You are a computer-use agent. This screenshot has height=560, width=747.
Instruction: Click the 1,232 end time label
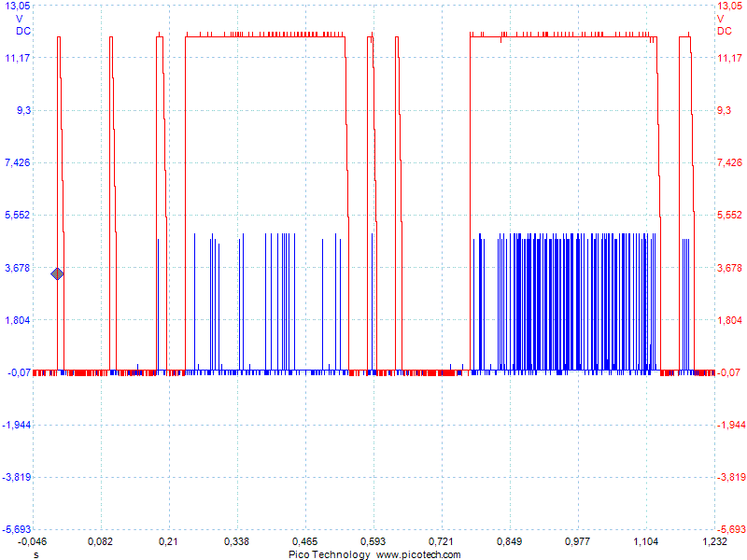pos(714,541)
